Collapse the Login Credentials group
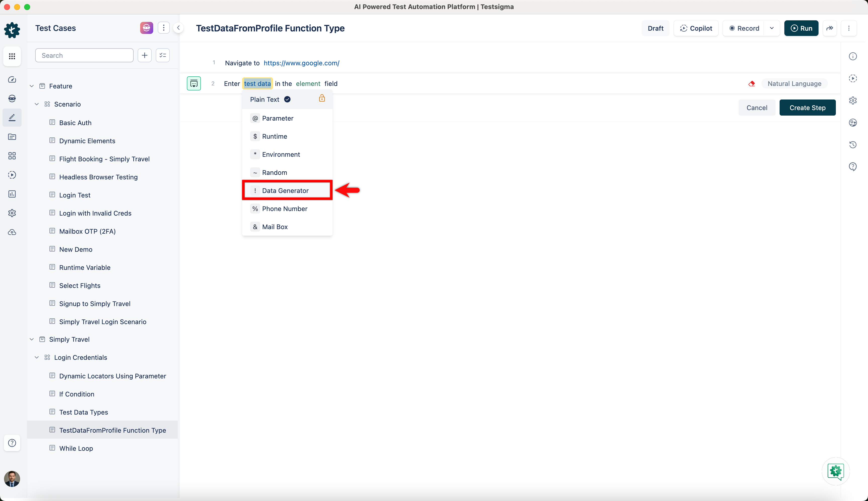Viewport: 868px width, 501px height. [x=37, y=358]
